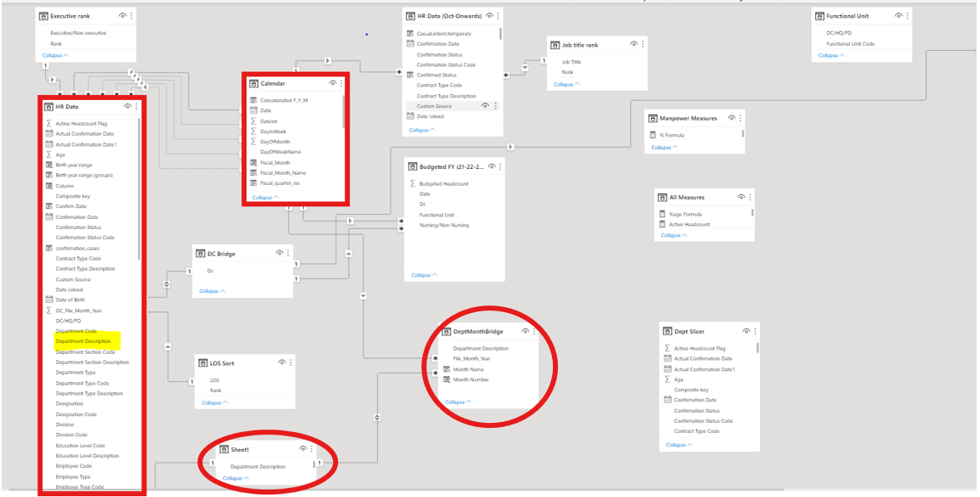Select File_Month_Year field in DeptMonthBridge

[x=472, y=359]
